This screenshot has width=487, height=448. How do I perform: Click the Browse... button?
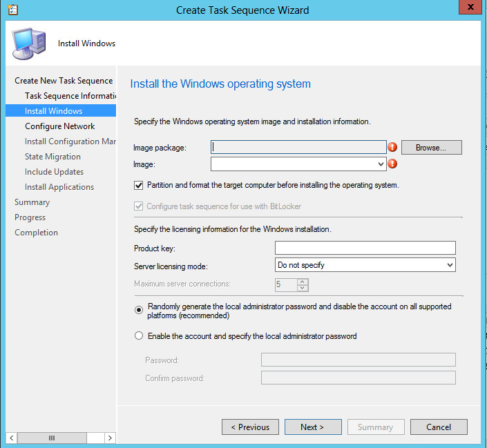coord(432,148)
